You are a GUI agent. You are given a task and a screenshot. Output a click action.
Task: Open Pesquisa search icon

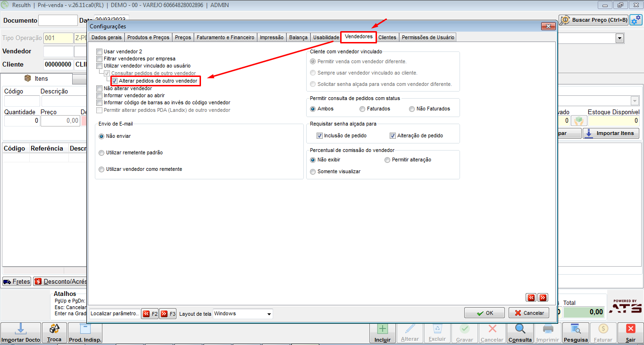tap(576, 329)
